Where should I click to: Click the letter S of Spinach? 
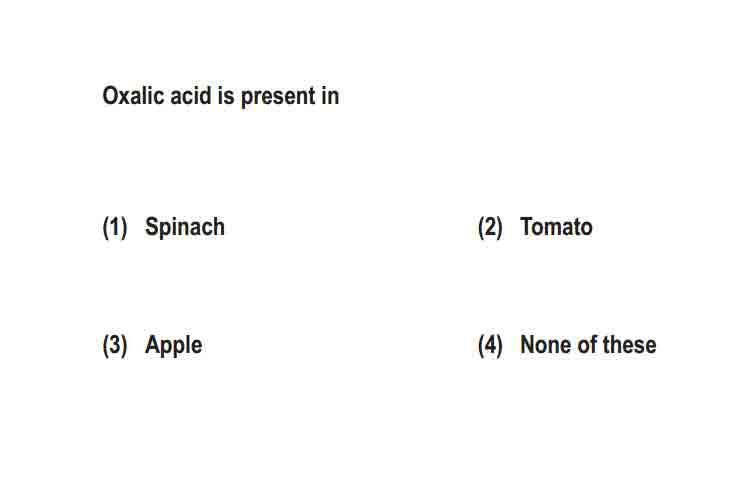152,227
